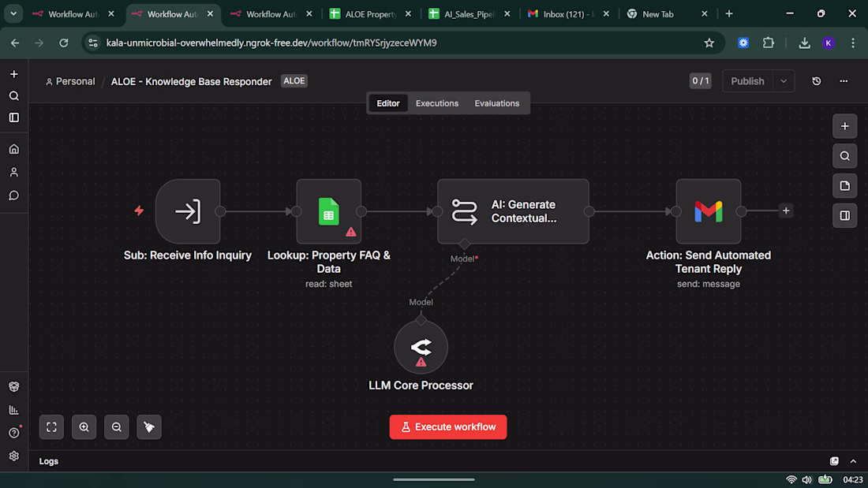Screen dimensions: 868x488
Task: Click the Logs panel label
Action: 49,461
